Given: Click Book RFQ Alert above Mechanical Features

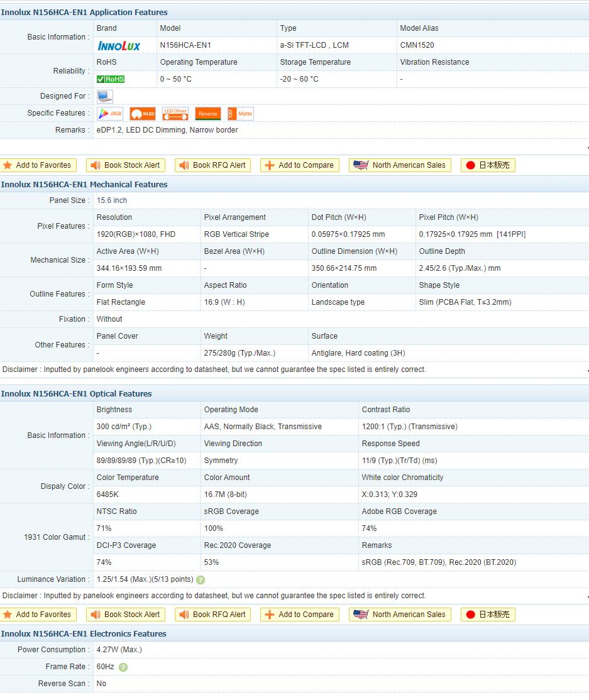Looking at the screenshot, I should point(212,165).
